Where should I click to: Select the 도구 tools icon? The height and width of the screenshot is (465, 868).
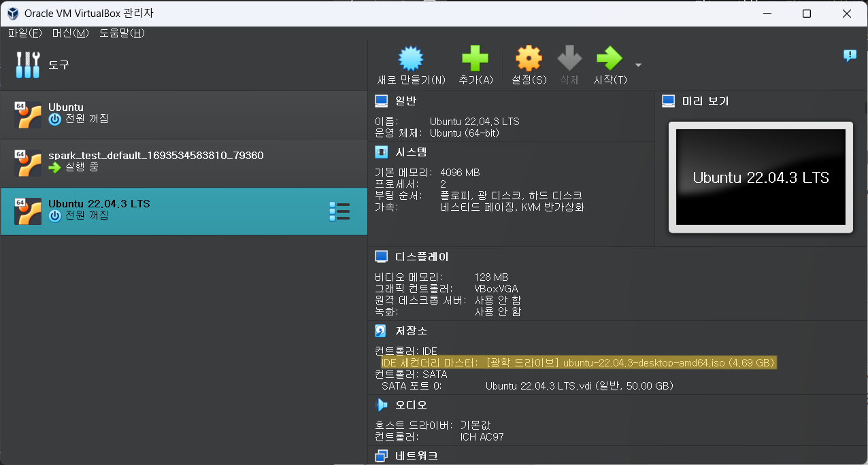(x=28, y=65)
